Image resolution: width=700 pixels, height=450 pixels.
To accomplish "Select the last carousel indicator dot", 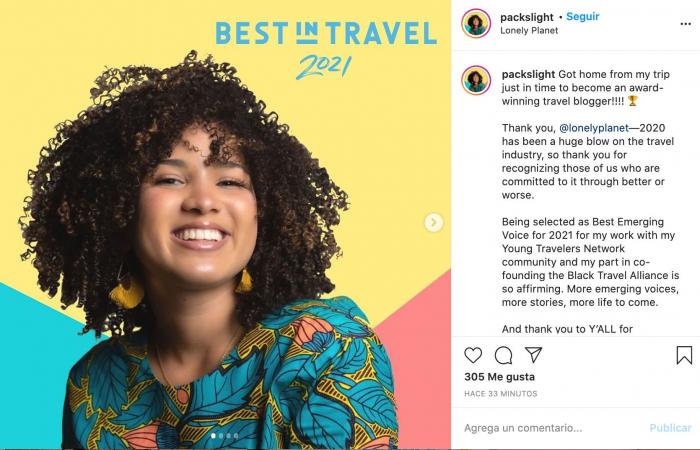I will point(236,436).
